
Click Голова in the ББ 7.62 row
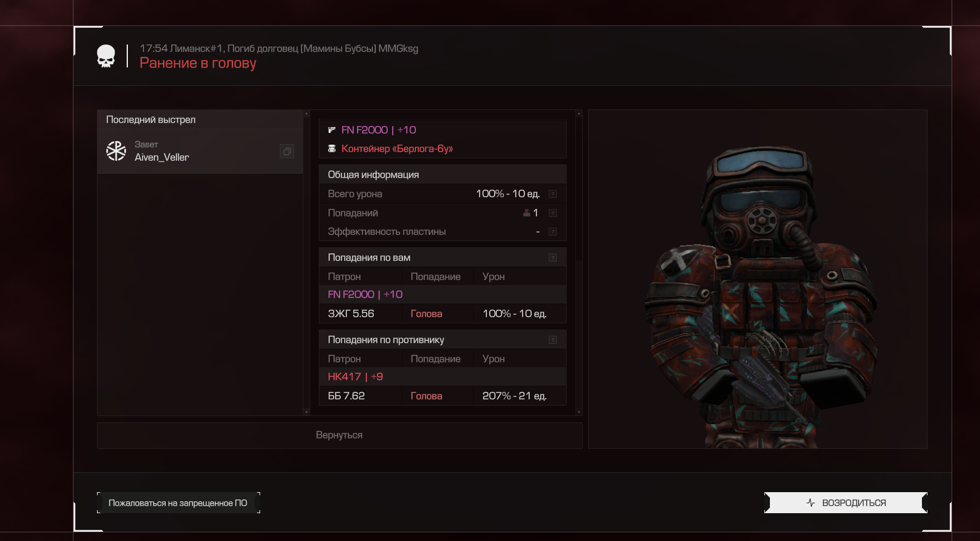pos(426,396)
